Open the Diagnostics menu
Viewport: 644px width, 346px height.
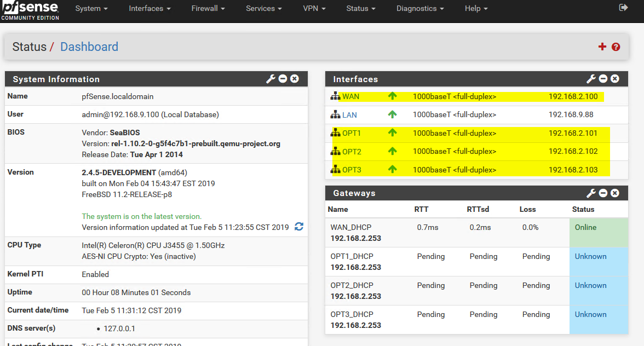coord(420,8)
